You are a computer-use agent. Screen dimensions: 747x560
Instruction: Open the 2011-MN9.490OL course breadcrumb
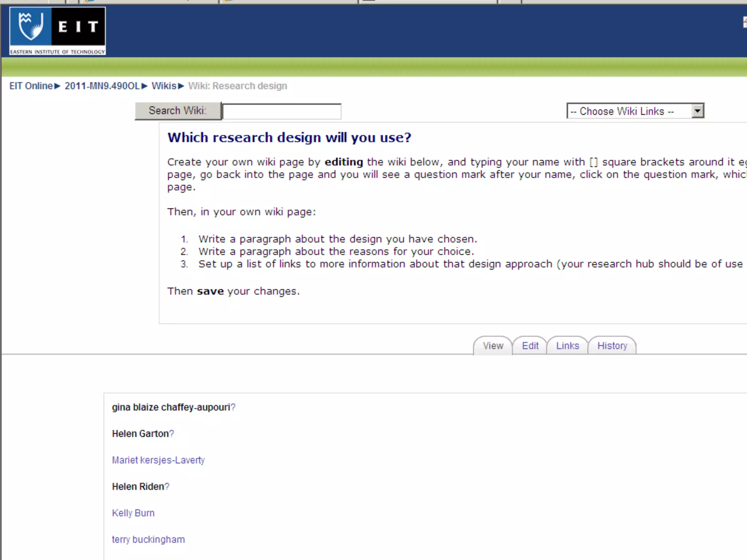pyautogui.click(x=102, y=86)
